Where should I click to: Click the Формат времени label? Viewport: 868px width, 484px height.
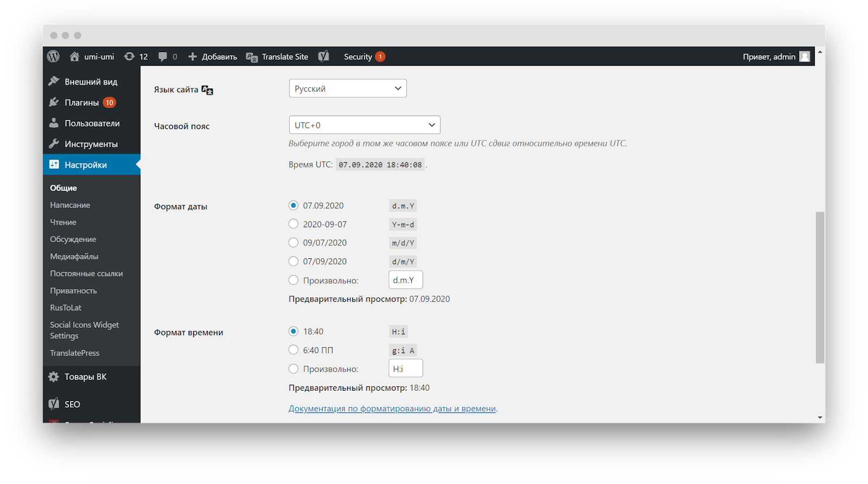coord(188,333)
